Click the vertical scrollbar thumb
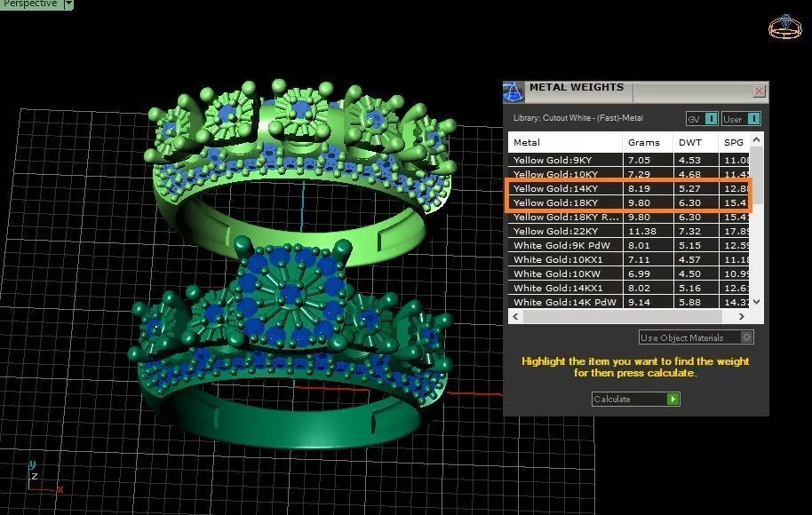This screenshot has width=812, height=515. (x=757, y=174)
